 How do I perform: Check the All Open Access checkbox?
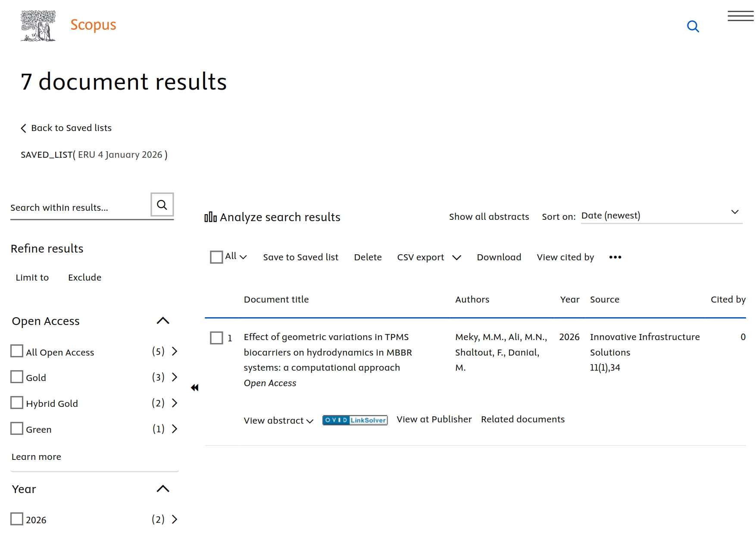pyautogui.click(x=17, y=351)
